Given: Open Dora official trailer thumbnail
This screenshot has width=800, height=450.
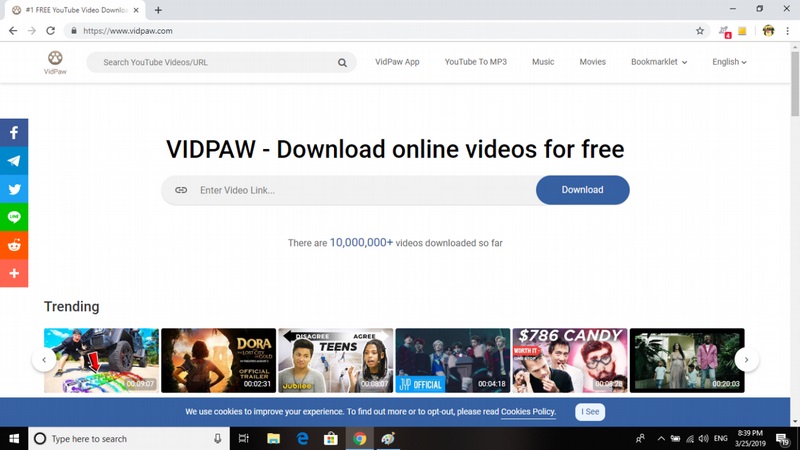Looking at the screenshot, I should pos(218,360).
